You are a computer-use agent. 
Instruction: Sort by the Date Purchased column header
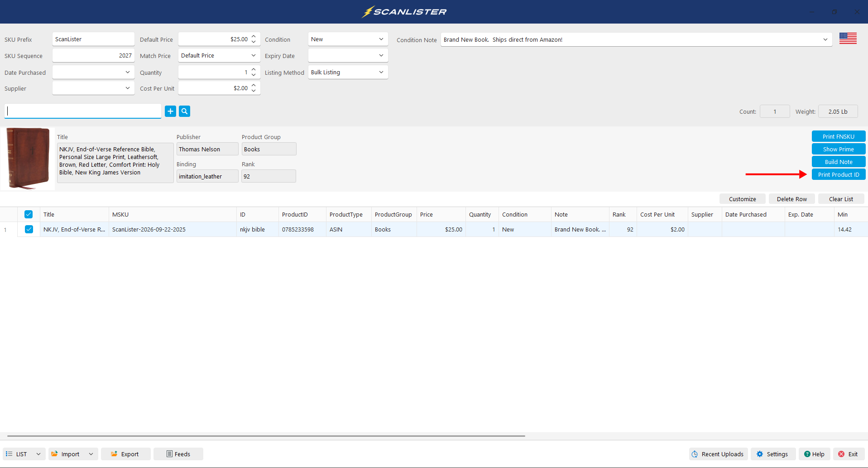753,214
